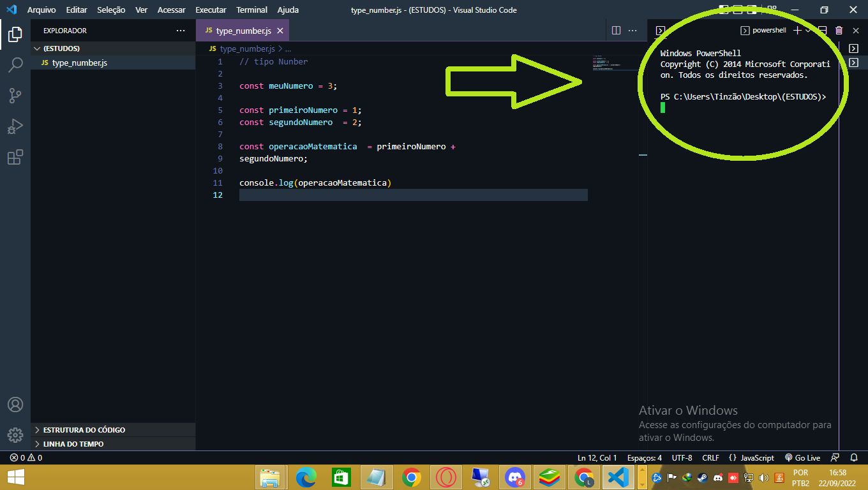This screenshot has width=868, height=490.
Task: Click the Terminal panel tab icon
Action: pos(661,31)
